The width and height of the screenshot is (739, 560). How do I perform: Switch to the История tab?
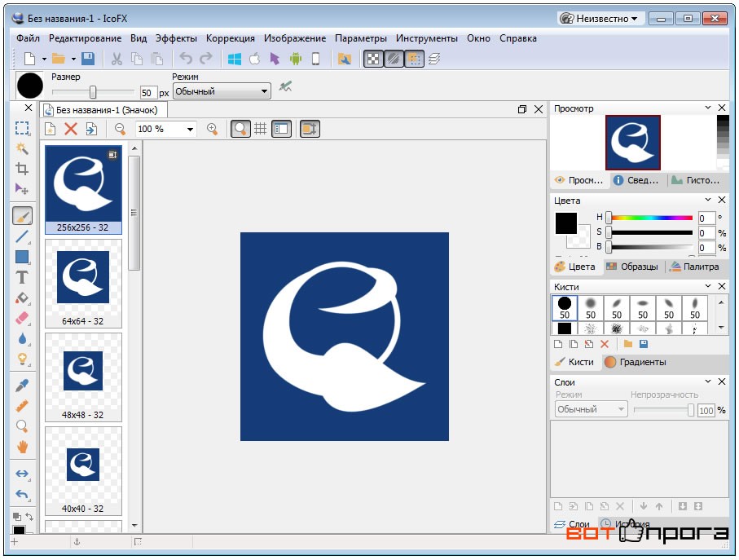coord(625,523)
